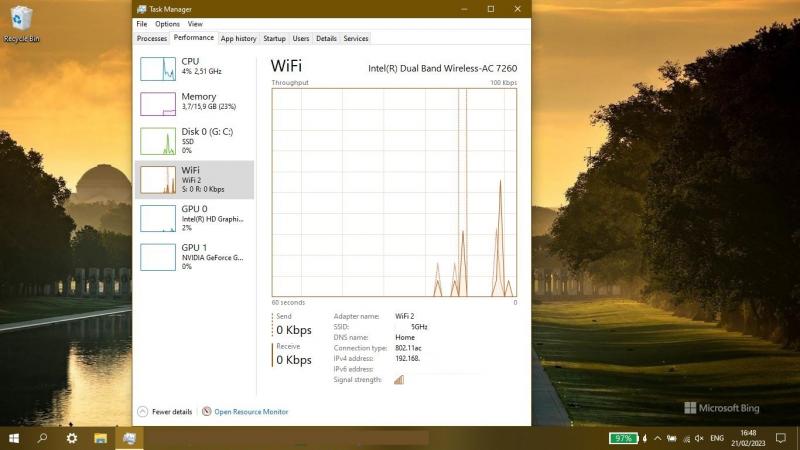Click the Receive 0 Kbps value
The image size is (800, 450).
(x=294, y=360)
